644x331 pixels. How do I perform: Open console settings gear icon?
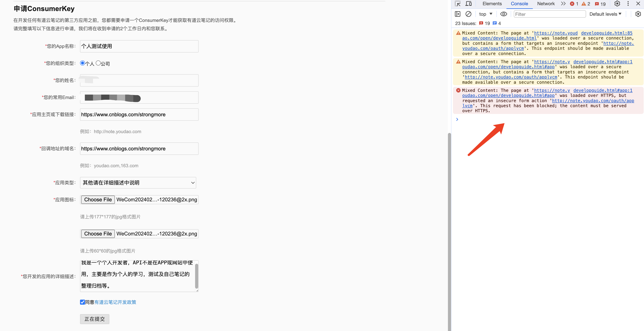pyautogui.click(x=638, y=14)
